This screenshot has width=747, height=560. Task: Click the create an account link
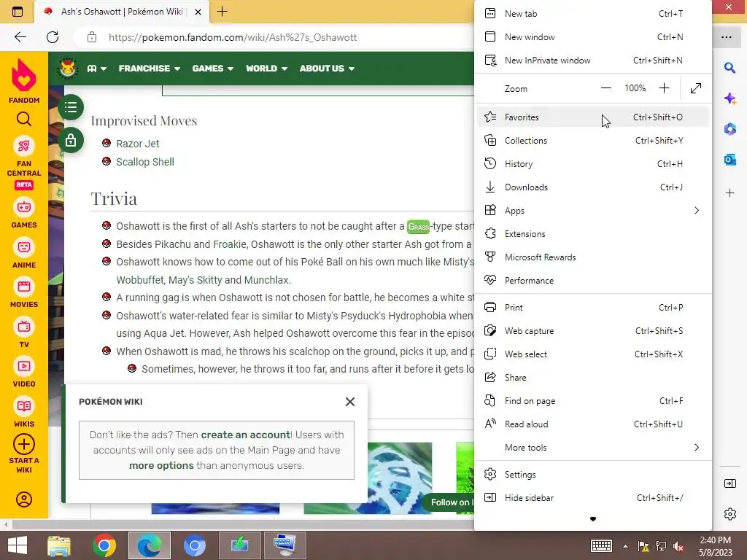point(245,435)
